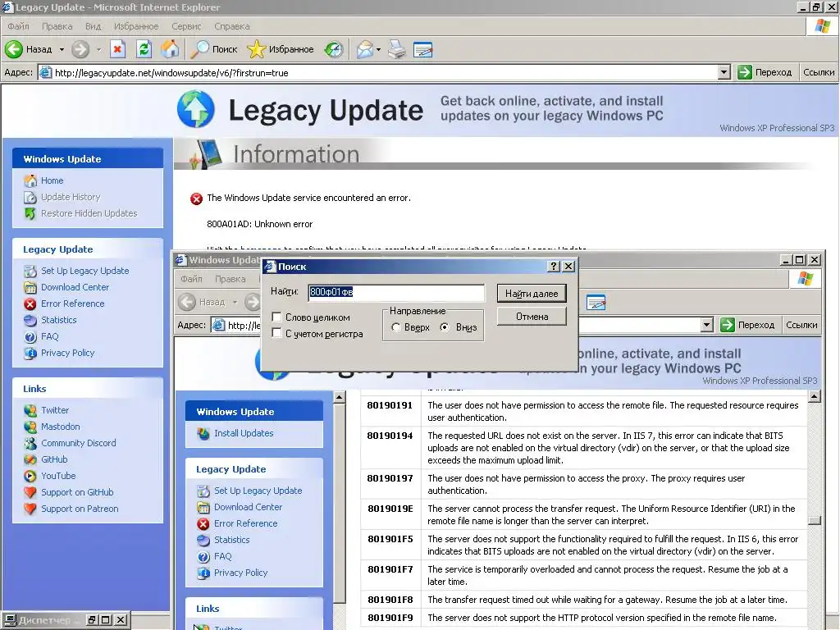Viewport: 840px width, 630px height.
Task: Select Up (Вверх) direction radio button
Action: (396, 327)
